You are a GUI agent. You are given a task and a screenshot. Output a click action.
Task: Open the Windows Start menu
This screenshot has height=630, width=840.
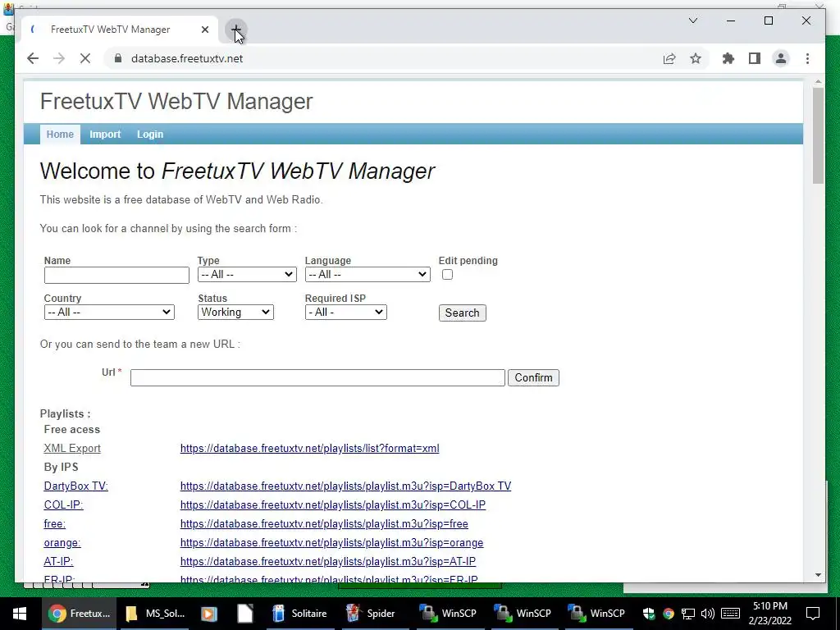click(x=20, y=614)
